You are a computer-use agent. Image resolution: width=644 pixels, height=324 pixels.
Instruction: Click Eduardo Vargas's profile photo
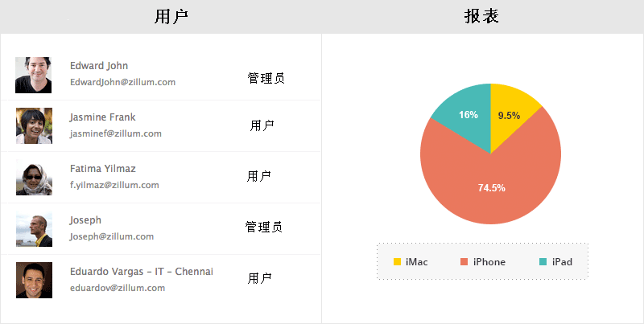point(34,280)
